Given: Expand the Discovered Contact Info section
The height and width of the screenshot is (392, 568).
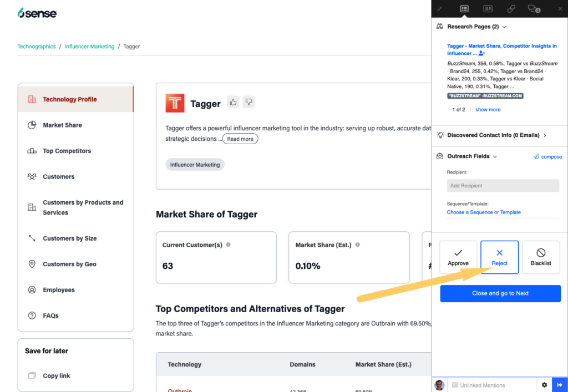Looking at the screenshot, I should tap(545, 135).
